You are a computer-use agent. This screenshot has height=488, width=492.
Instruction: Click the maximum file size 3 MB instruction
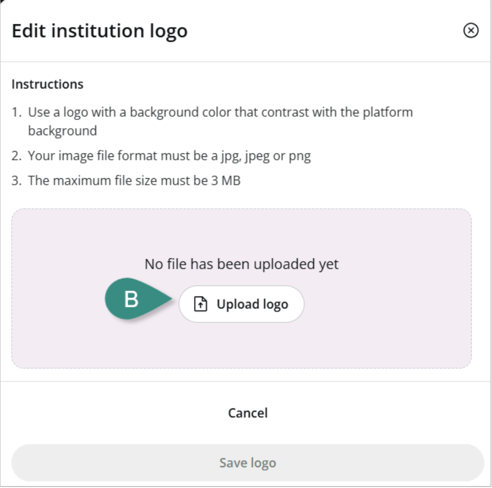tap(134, 181)
